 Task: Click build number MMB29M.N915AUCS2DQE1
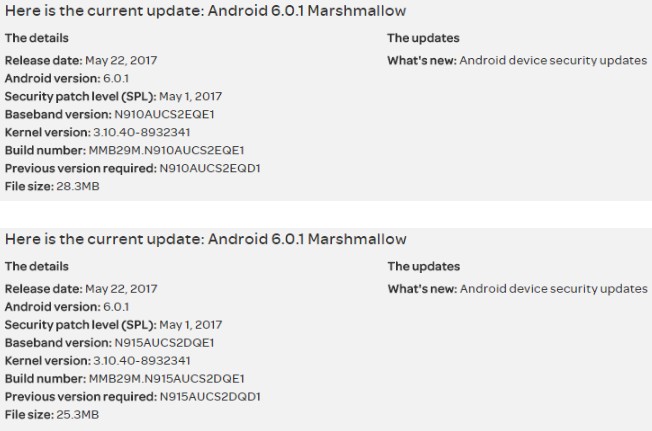[166, 379]
